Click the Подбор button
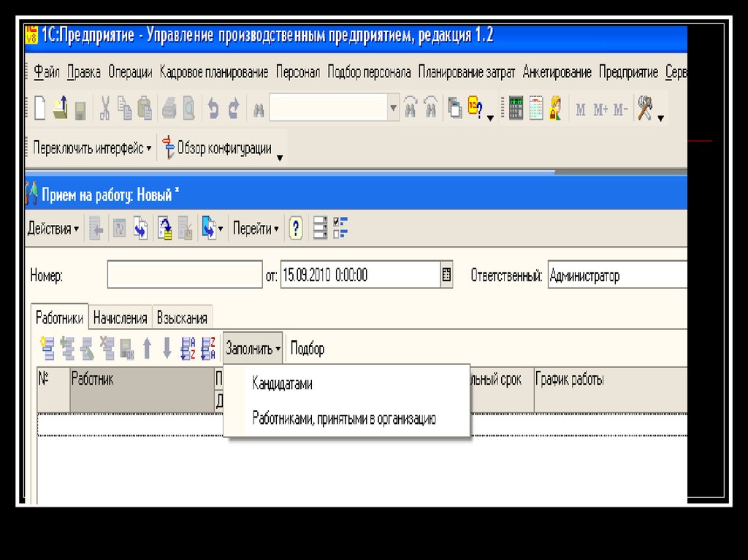This screenshot has height=560, width=748. click(308, 349)
